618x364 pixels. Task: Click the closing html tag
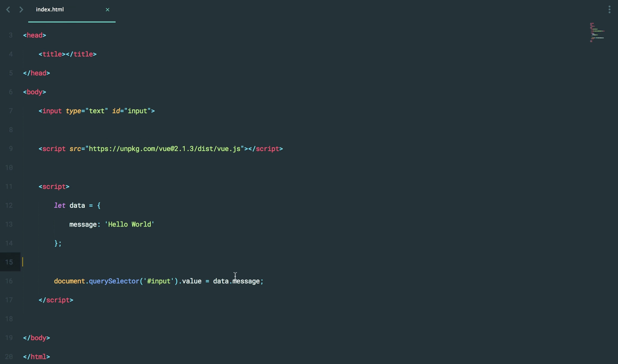pos(36,357)
